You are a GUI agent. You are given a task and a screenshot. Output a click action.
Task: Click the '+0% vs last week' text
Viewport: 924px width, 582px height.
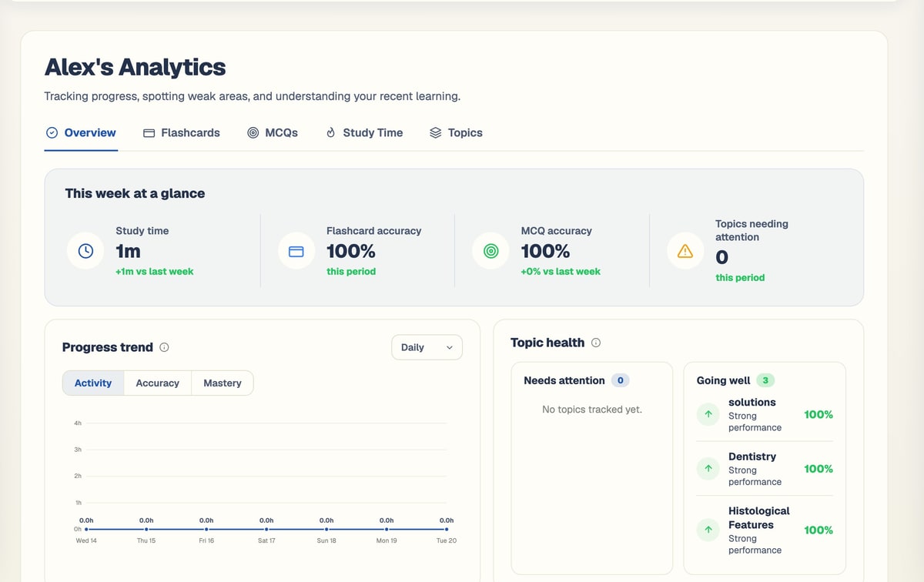click(x=561, y=272)
